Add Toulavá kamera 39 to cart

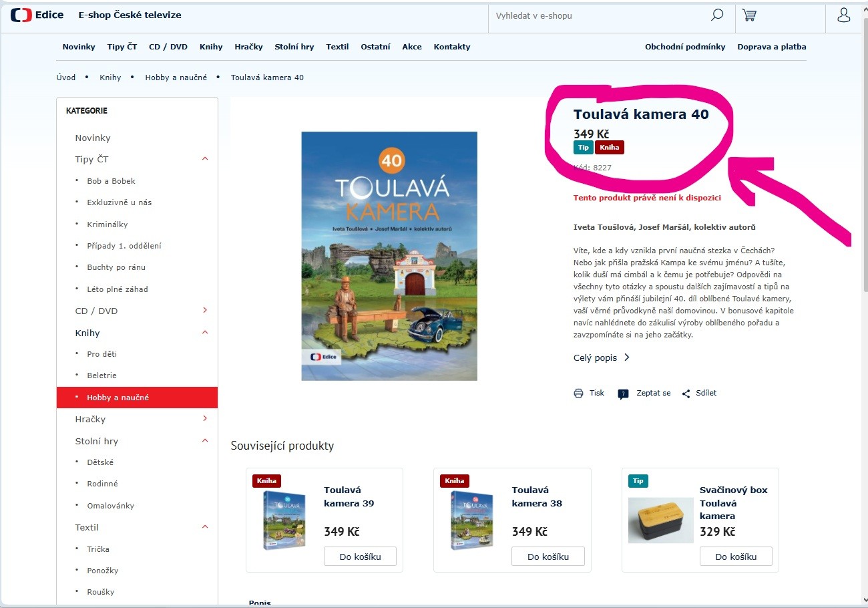[x=360, y=557]
